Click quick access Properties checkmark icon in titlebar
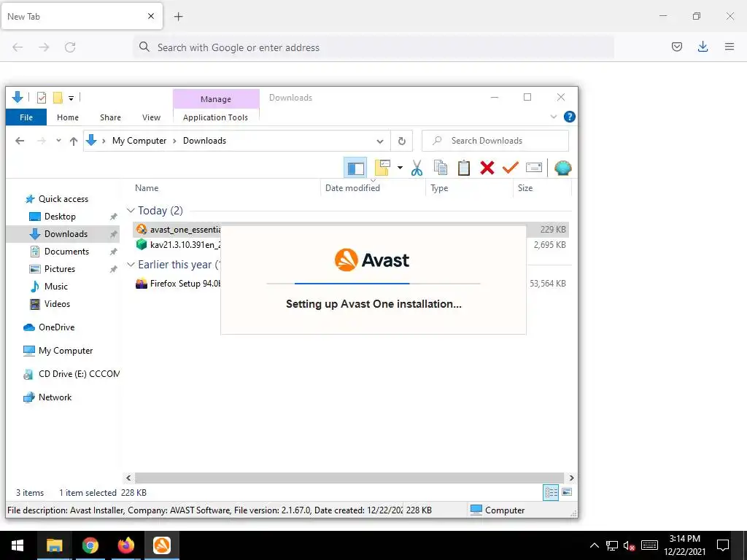Screen dimensions: 747x560 (42, 98)
